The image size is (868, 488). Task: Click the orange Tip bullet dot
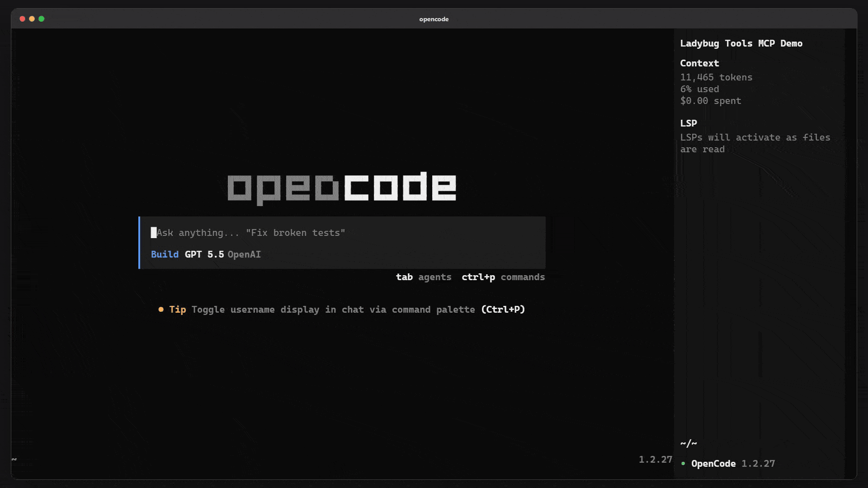161,310
